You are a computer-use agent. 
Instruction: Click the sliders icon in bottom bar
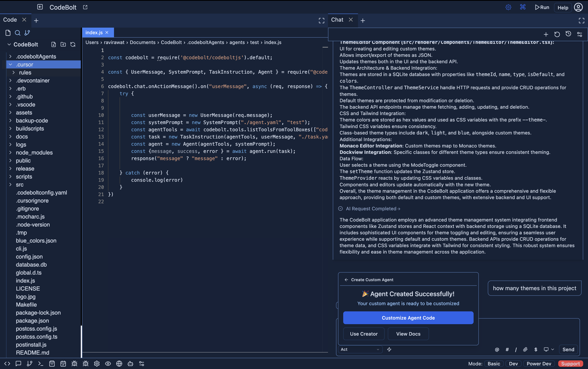point(142,364)
